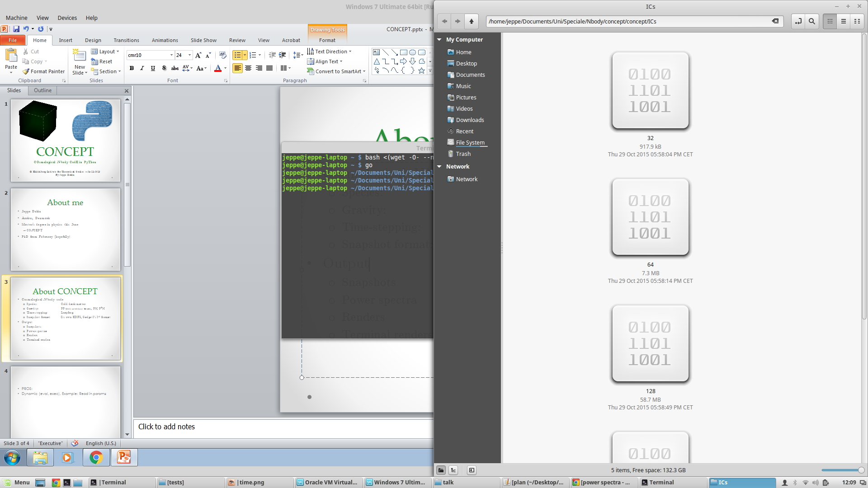Open the Line Spacing dropdown

pos(298,55)
